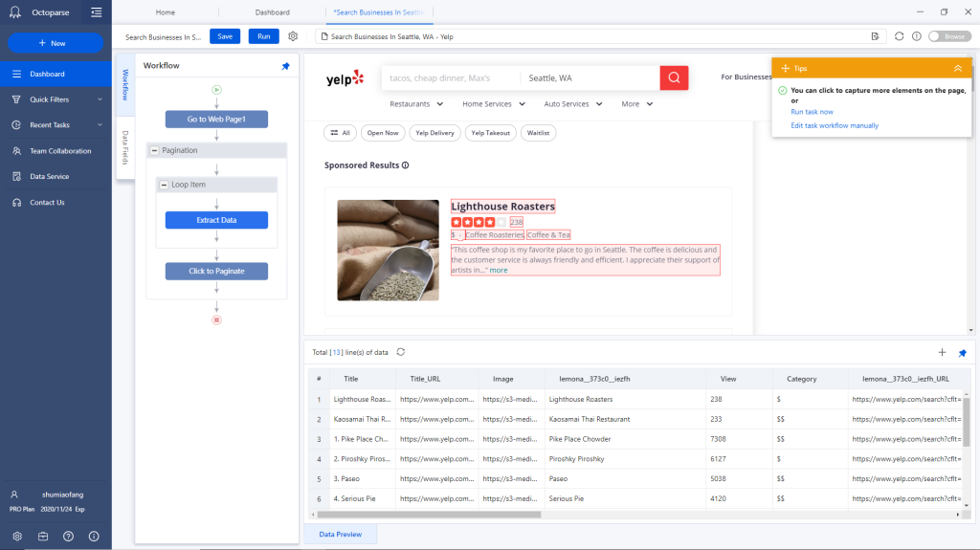Open the More dropdown on Yelp
This screenshot has height=550, width=980.
click(x=636, y=104)
